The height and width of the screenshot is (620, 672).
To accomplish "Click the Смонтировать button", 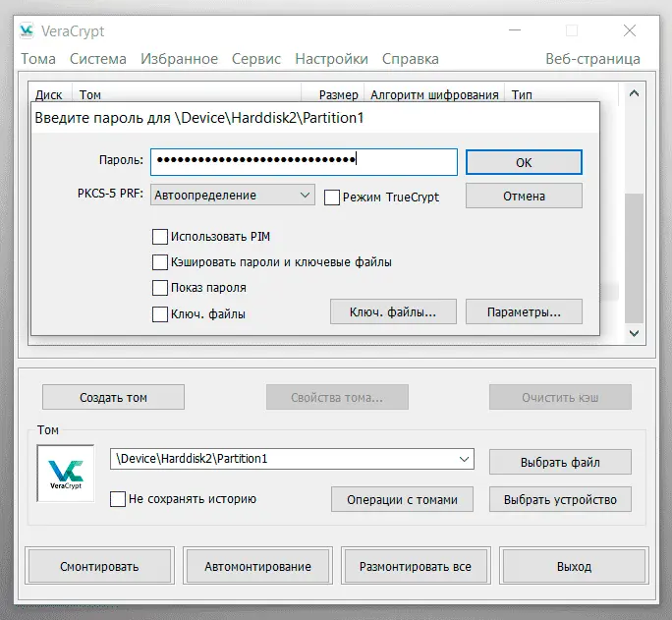I will (99, 566).
